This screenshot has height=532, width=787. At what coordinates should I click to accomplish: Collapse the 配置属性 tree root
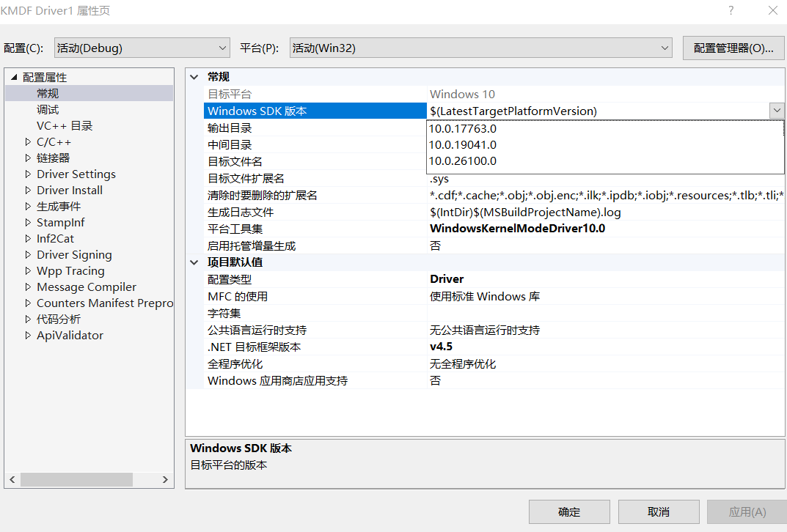14,77
